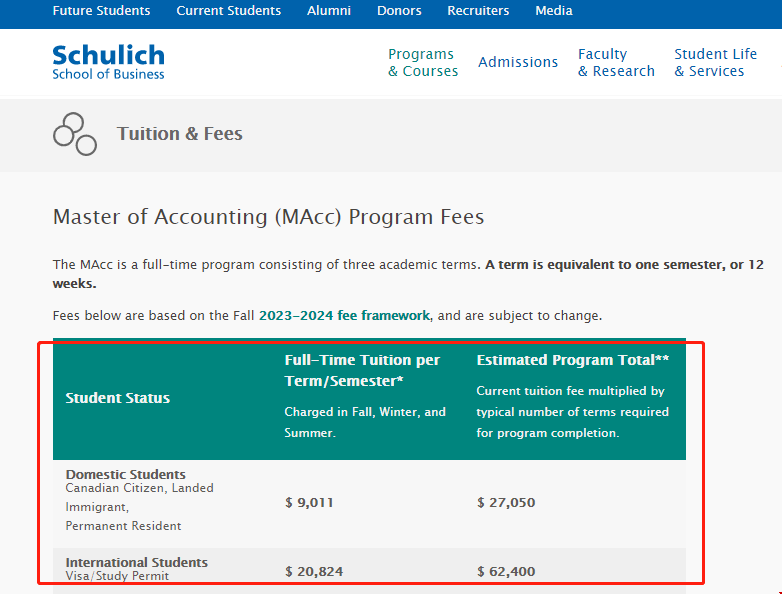Image resolution: width=782 pixels, height=594 pixels.
Task: Select Alumni in the top bar
Action: click(x=329, y=11)
